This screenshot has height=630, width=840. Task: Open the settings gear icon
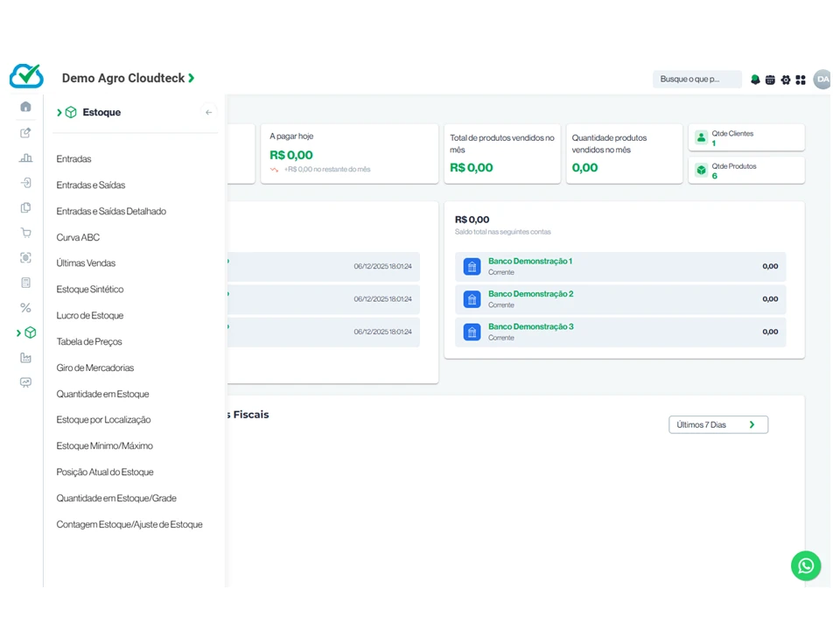[x=786, y=80]
